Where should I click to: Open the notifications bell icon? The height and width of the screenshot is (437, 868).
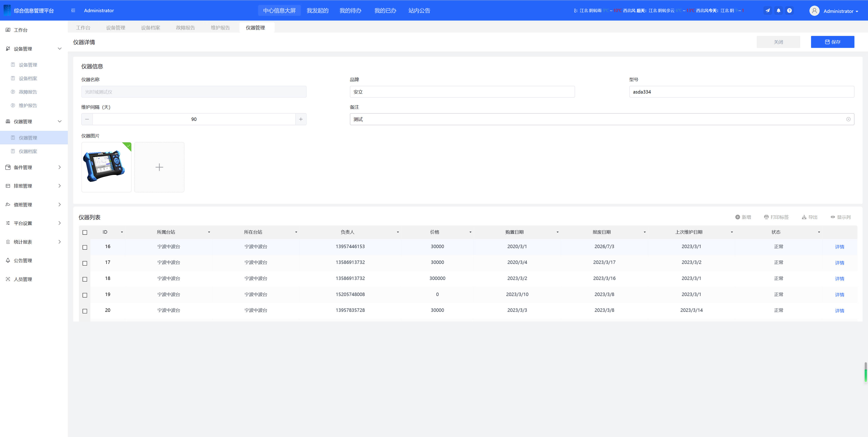(778, 10)
